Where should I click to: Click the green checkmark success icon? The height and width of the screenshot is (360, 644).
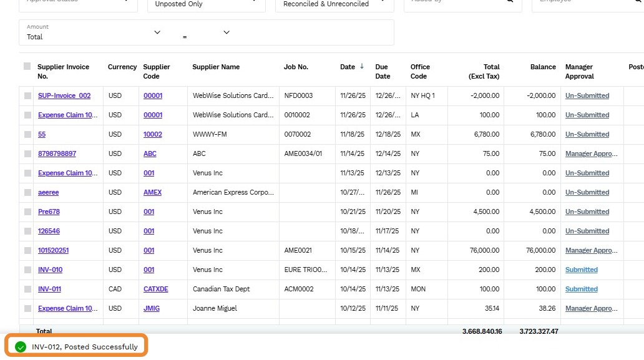click(x=21, y=347)
